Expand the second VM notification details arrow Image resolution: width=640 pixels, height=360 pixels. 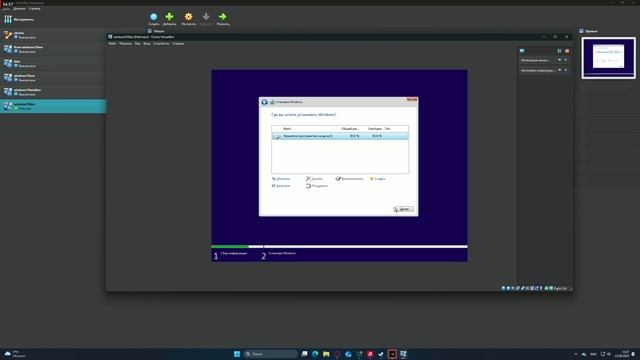(x=560, y=70)
